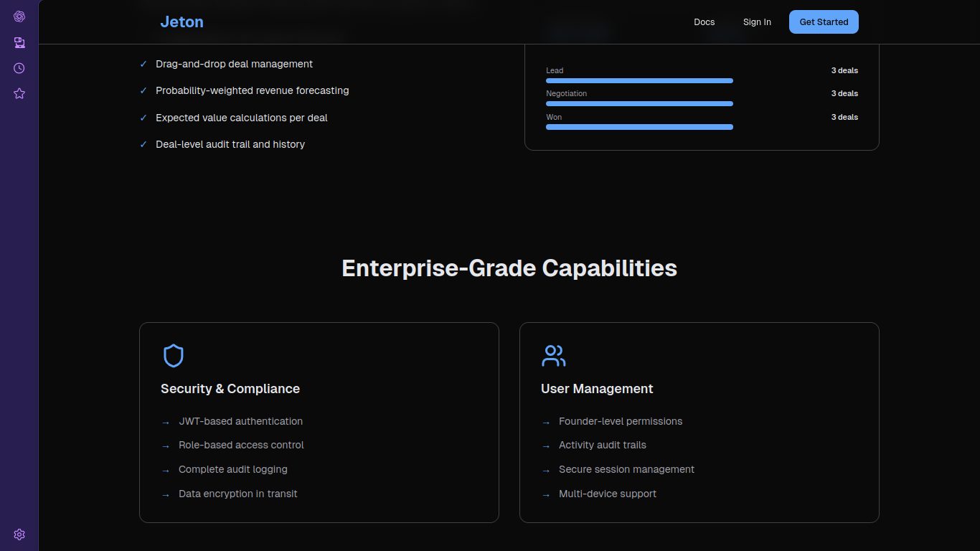
Task: Click 'Drag-and-drop deal management' text
Action: [234, 64]
